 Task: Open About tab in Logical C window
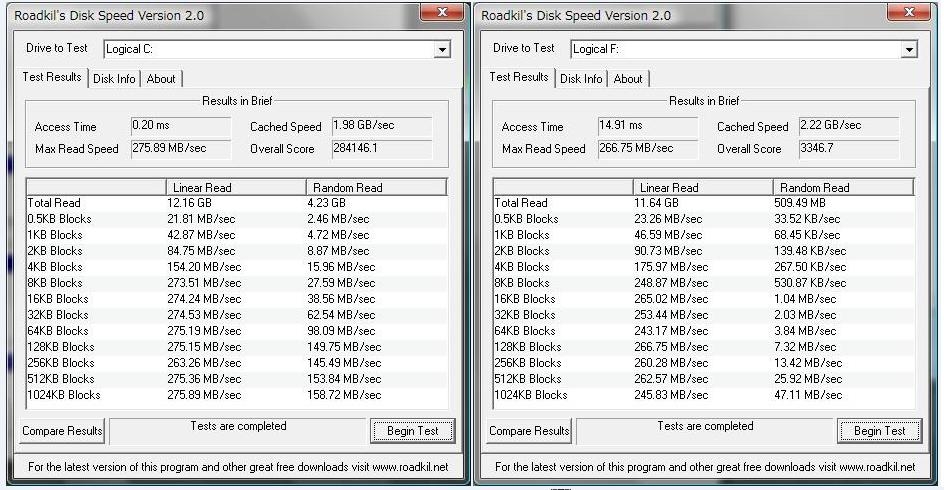tap(161, 79)
